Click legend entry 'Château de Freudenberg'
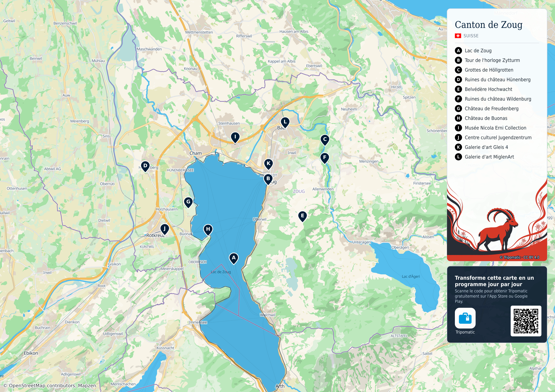Screen dimensions: 555x392 (x=492, y=109)
